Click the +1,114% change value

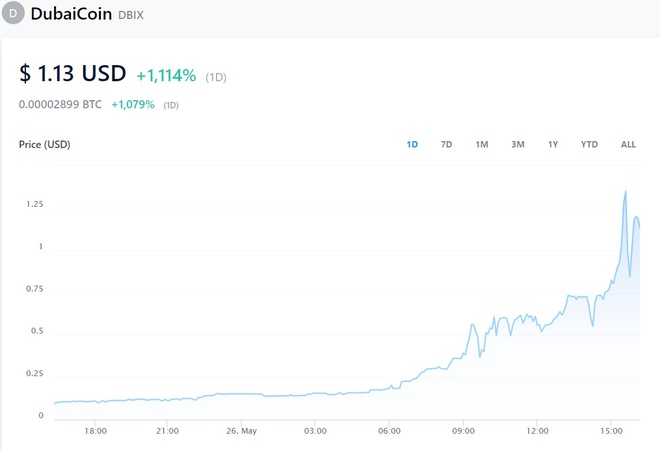tap(166, 76)
